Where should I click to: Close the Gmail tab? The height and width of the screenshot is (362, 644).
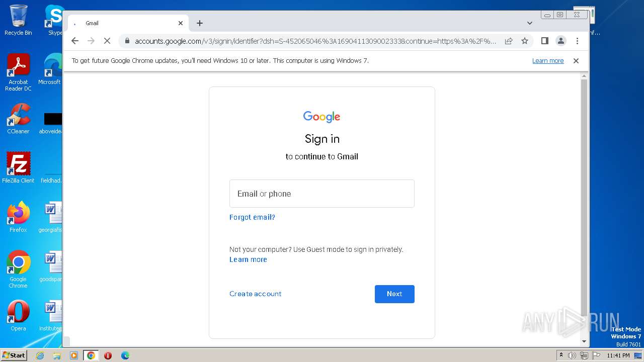181,23
